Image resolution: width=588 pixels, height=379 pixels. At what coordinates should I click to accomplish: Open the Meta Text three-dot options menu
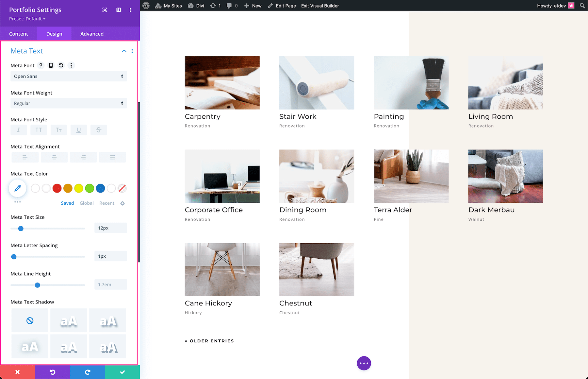tap(132, 51)
